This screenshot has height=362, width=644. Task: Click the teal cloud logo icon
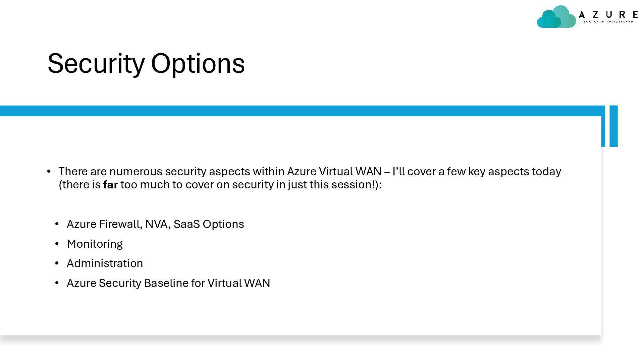[x=556, y=17]
